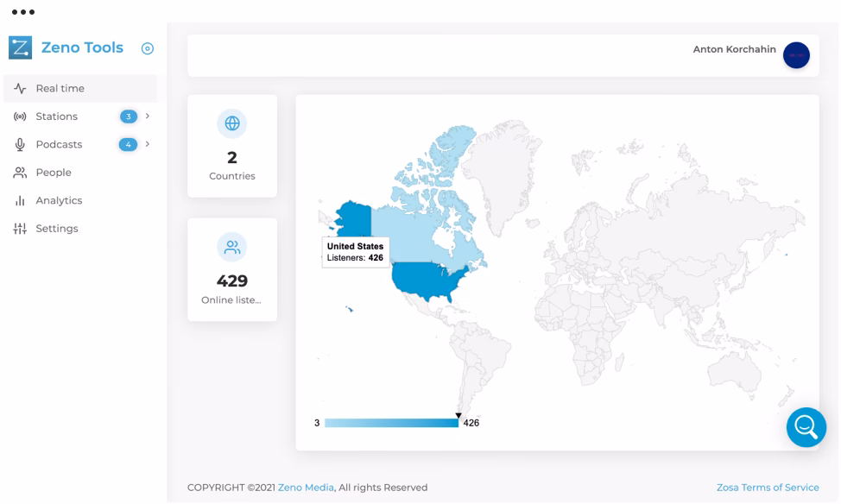Open the search chat bubble button
Screen dimensions: 841x504
click(806, 426)
